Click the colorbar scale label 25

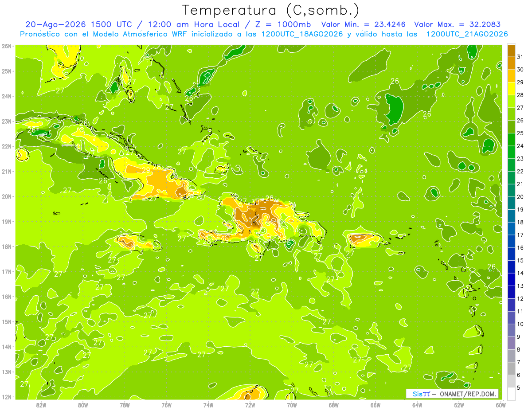point(520,133)
